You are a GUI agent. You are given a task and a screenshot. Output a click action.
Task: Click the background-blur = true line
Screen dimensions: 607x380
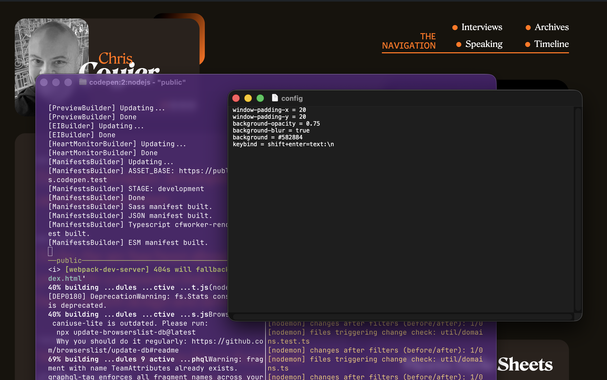pyautogui.click(x=271, y=131)
